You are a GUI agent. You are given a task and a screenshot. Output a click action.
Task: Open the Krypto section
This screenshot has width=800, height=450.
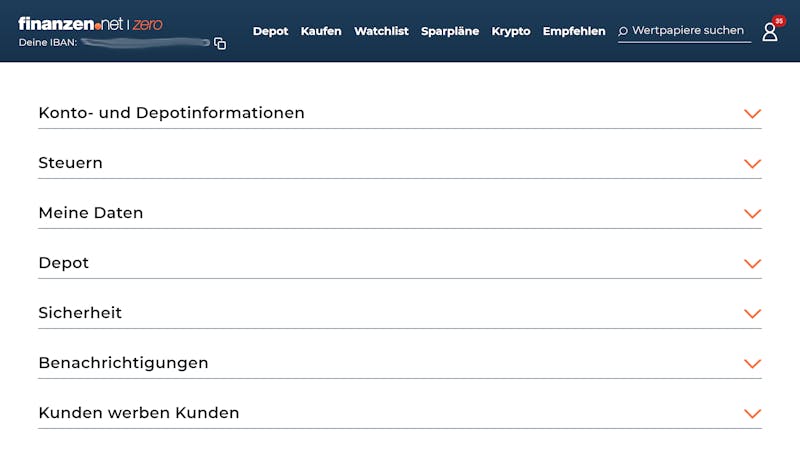click(511, 31)
